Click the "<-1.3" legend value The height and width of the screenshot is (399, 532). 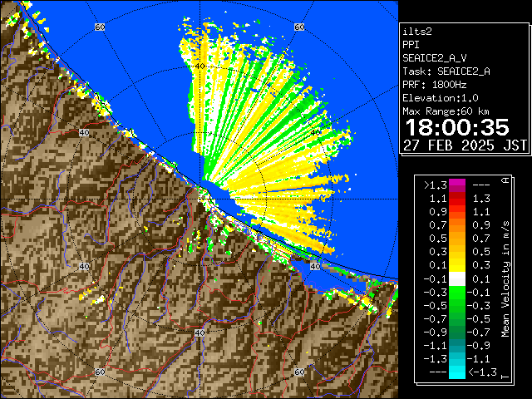(482, 372)
